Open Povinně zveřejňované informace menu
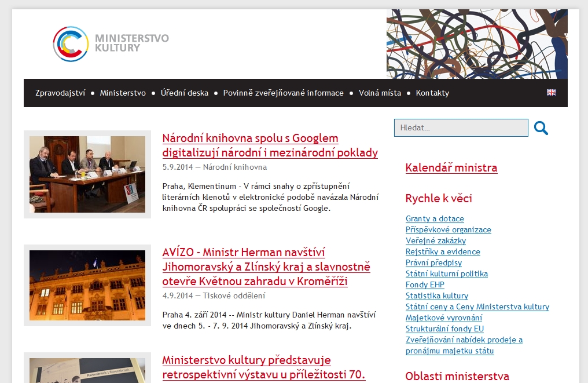 (283, 93)
